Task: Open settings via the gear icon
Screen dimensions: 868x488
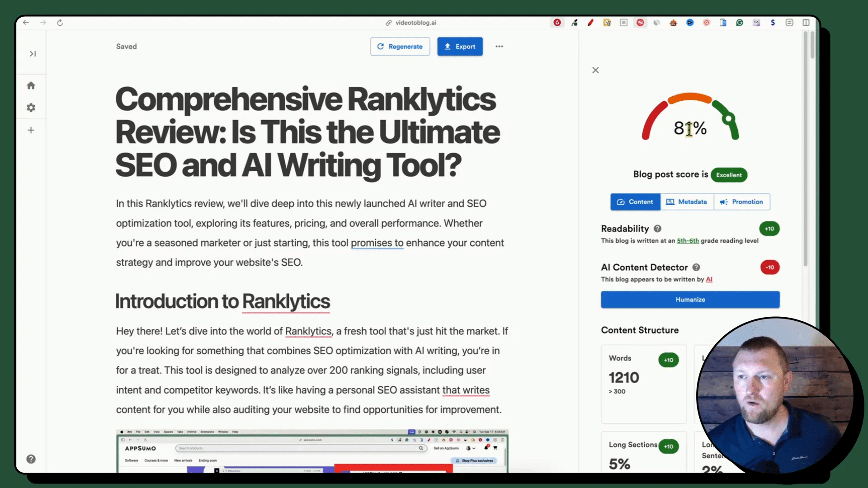Action: (x=31, y=108)
